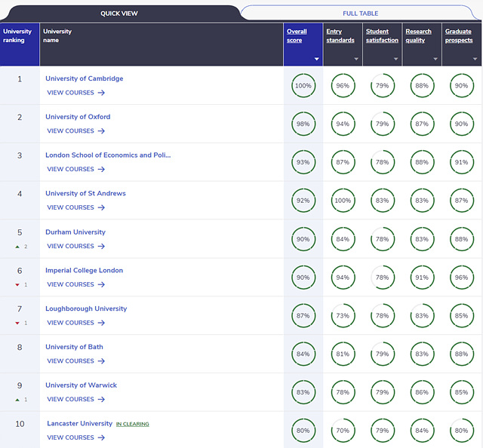Open London School of Economics link

coord(108,155)
